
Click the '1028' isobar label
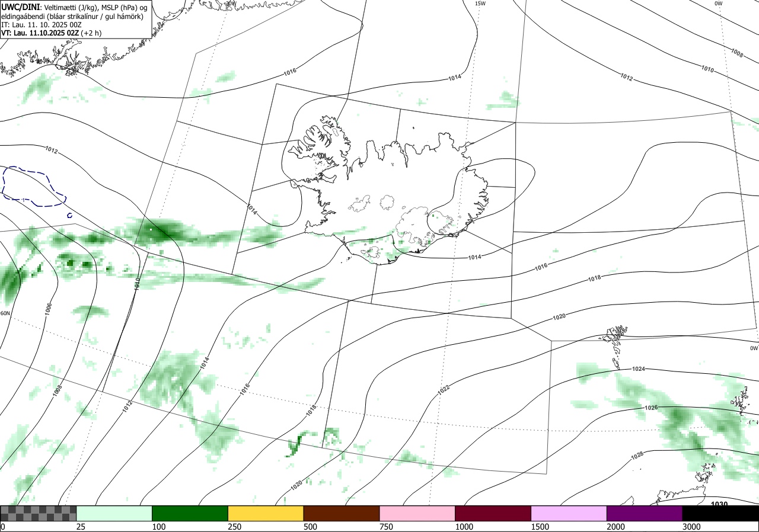(637, 455)
